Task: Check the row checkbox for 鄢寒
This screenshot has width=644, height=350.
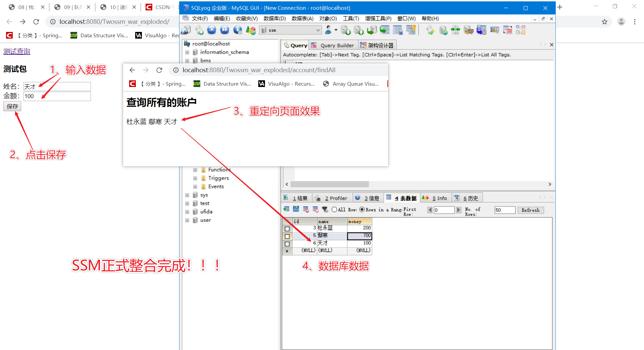Action: coord(287,236)
